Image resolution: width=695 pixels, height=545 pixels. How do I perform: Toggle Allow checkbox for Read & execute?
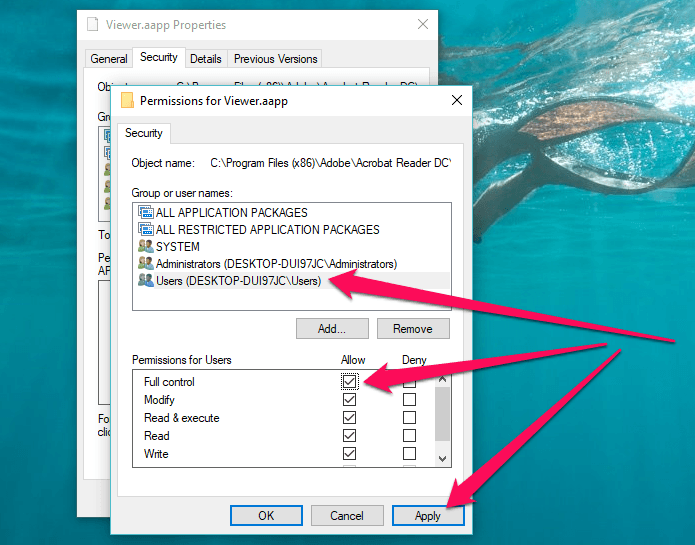(x=349, y=417)
